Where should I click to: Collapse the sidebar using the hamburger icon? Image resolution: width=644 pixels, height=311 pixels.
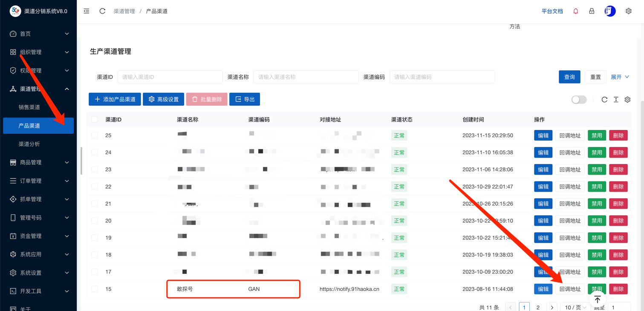(x=86, y=11)
